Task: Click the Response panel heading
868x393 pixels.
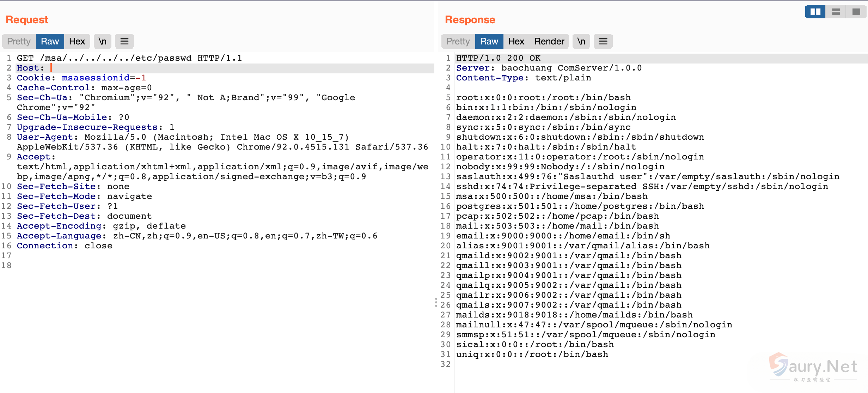Action: tap(470, 20)
